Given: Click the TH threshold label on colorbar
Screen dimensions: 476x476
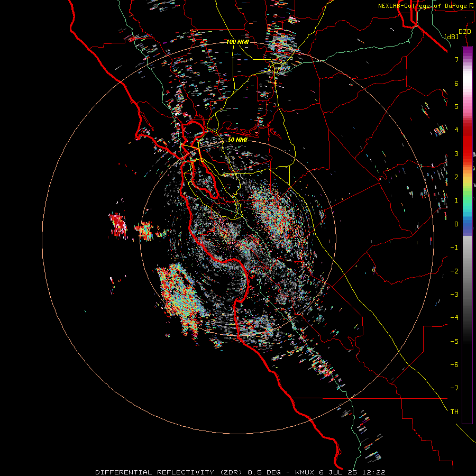Looking at the screenshot, I should click(x=454, y=411).
